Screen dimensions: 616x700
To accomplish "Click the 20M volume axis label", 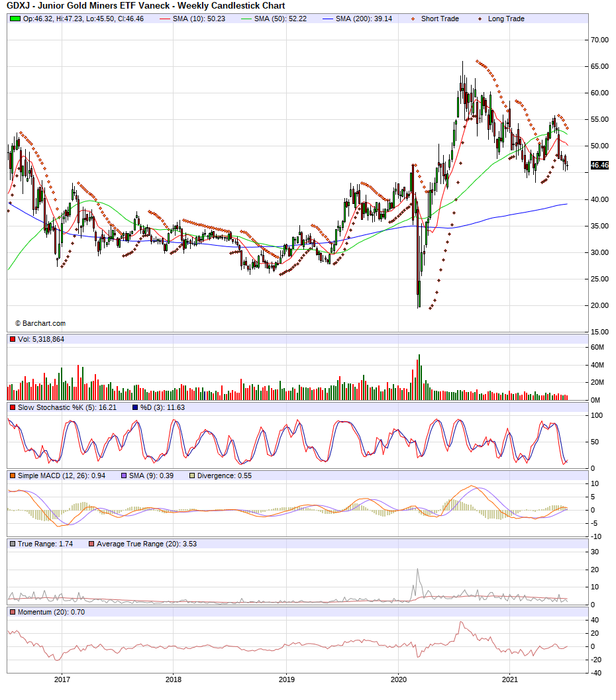I will point(597,383).
